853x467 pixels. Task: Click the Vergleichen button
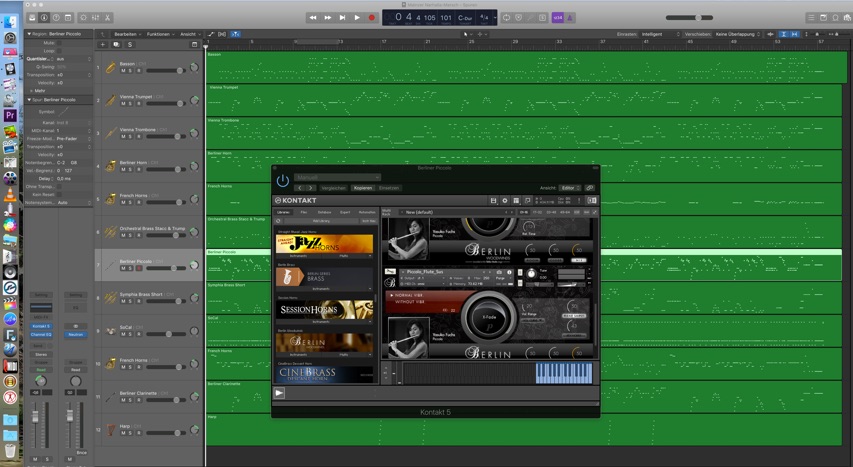coord(333,188)
